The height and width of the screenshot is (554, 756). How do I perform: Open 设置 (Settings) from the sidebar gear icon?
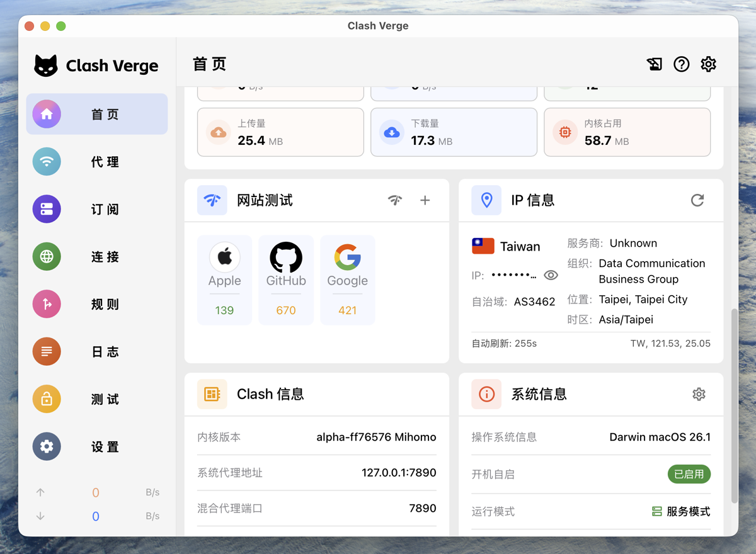click(x=46, y=446)
